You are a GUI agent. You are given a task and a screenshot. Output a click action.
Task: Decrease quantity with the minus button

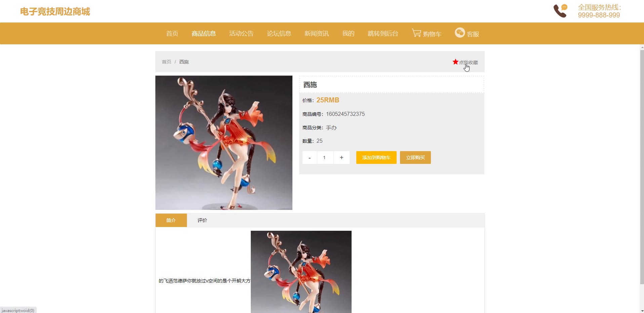tap(310, 158)
